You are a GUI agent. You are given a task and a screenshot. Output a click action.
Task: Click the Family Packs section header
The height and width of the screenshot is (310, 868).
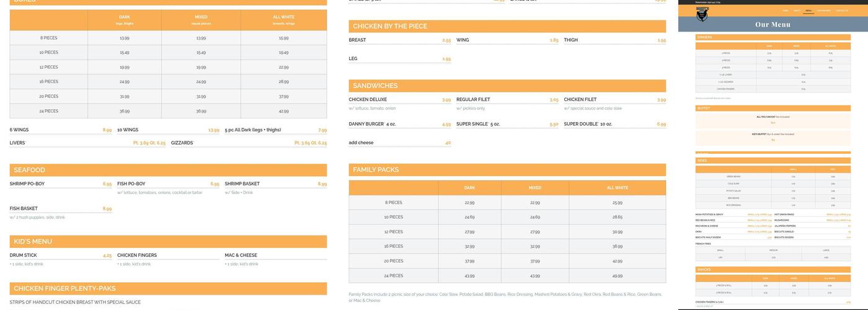pyautogui.click(x=376, y=169)
